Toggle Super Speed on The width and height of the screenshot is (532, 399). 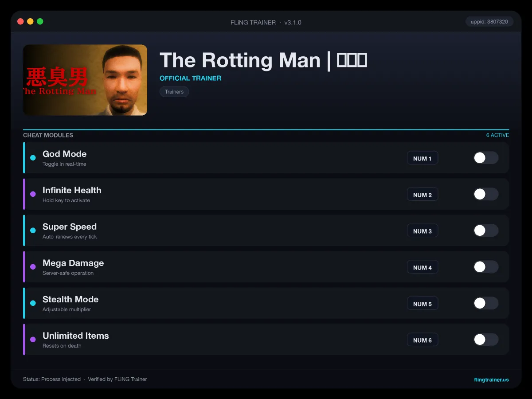(486, 231)
